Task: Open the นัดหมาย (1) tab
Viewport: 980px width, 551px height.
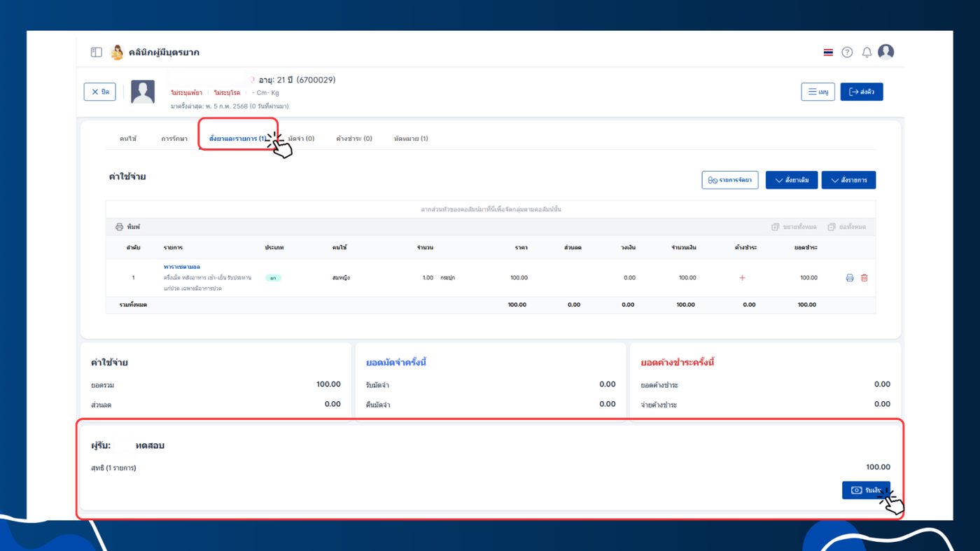Action: pos(411,139)
